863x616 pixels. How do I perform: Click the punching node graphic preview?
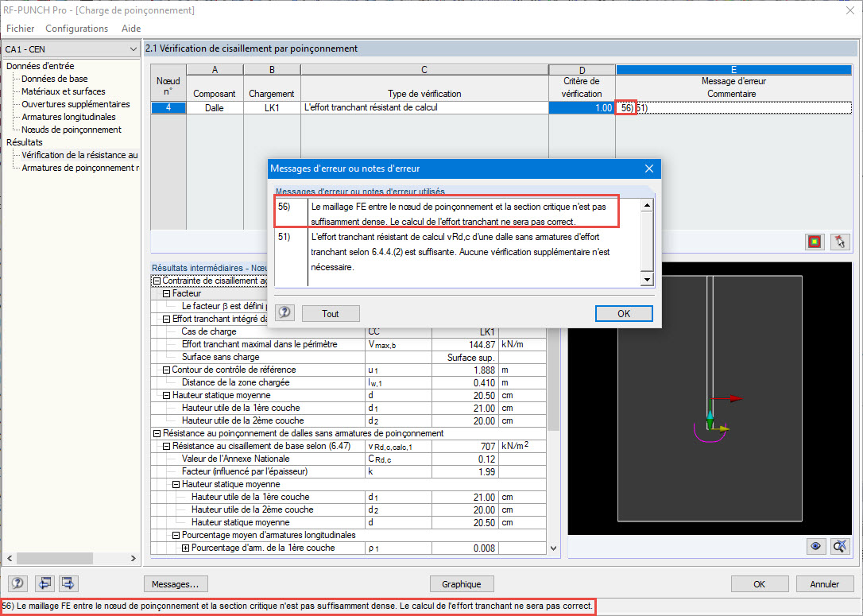coord(710,398)
